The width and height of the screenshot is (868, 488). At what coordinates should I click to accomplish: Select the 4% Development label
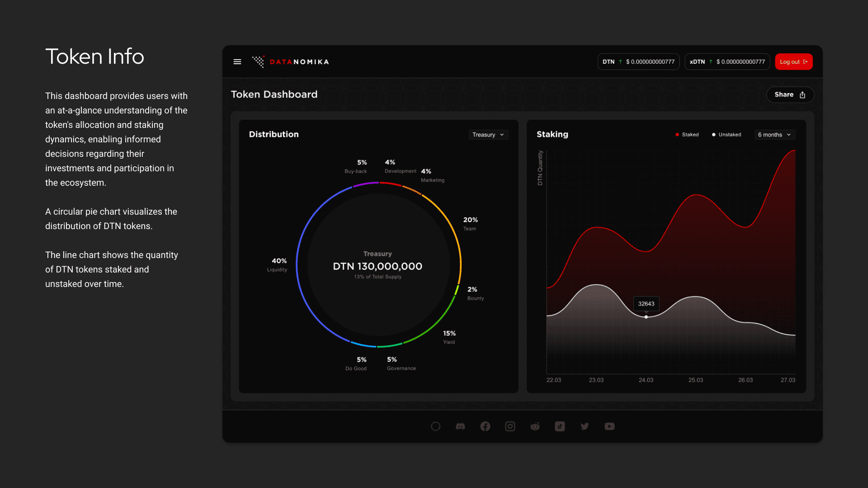(400, 166)
